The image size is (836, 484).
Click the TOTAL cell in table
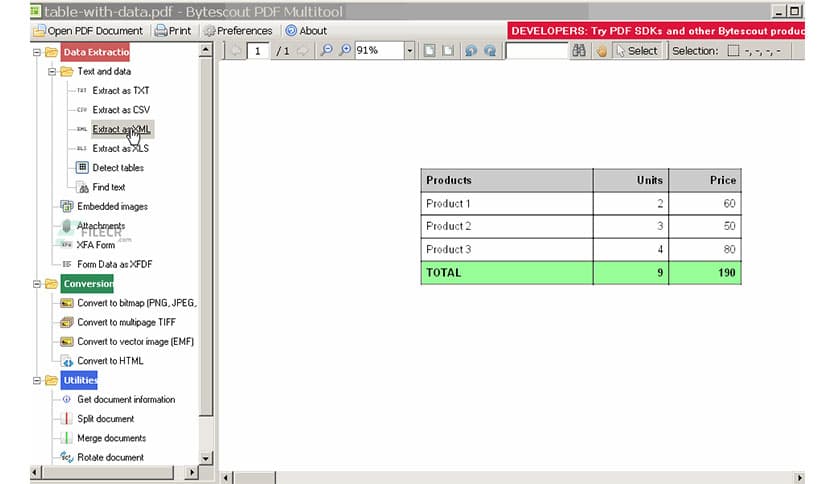[507, 272]
